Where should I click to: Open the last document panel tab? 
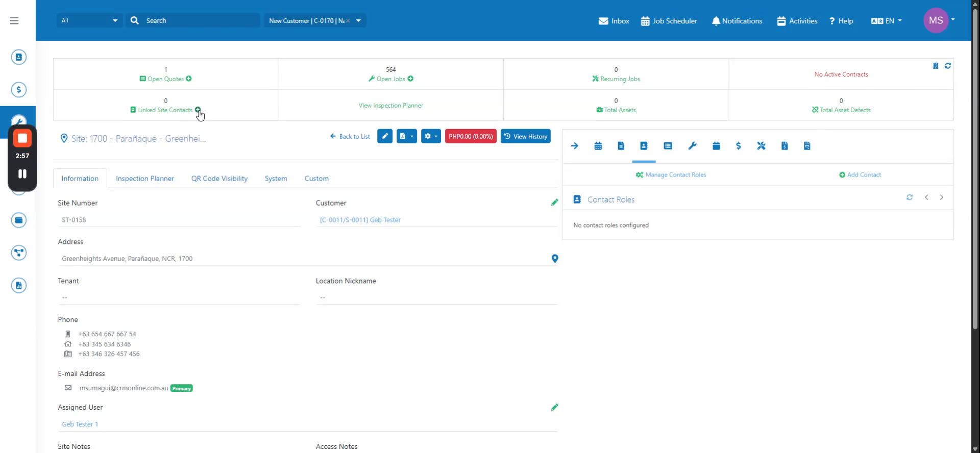click(x=807, y=146)
